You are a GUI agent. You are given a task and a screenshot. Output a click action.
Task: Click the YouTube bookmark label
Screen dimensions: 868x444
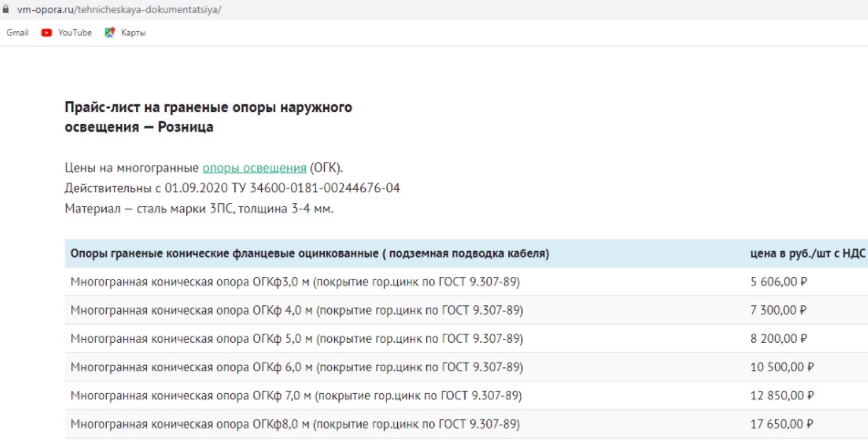pos(75,33)
